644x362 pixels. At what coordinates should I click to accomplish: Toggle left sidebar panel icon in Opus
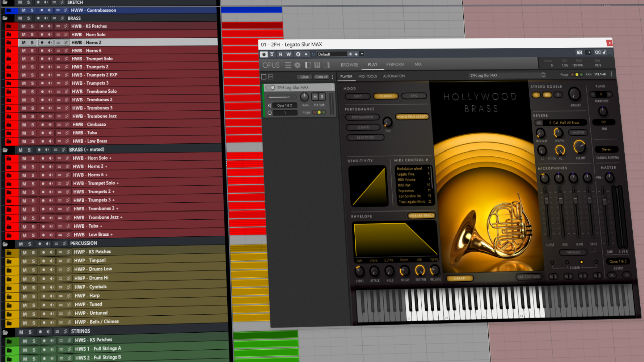(x=308, y=65)
